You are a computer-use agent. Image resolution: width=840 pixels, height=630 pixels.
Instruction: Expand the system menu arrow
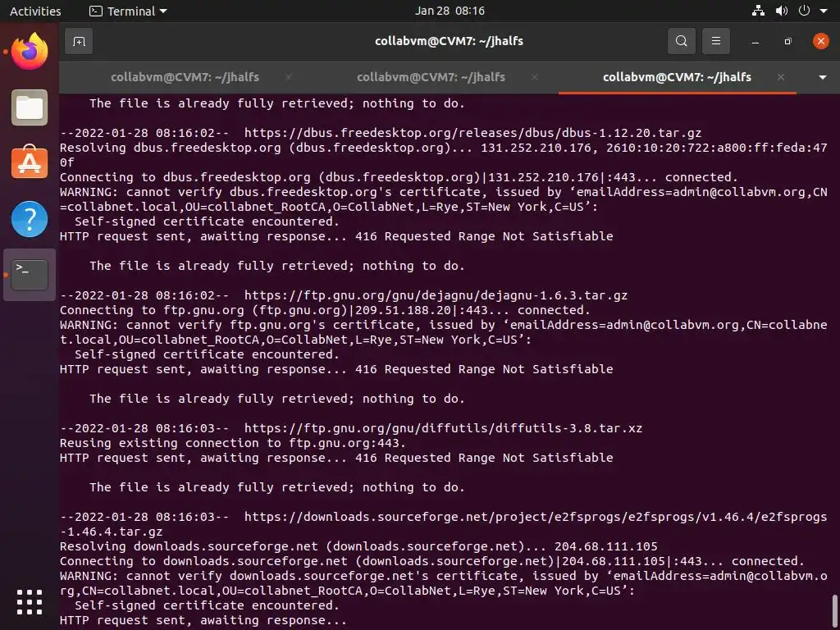click(x=824, y=11)
